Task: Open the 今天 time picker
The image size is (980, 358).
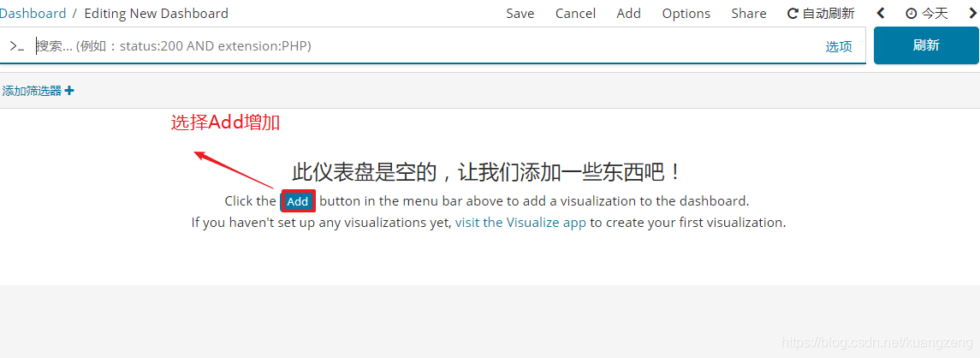Action: (x=927, y=13)
